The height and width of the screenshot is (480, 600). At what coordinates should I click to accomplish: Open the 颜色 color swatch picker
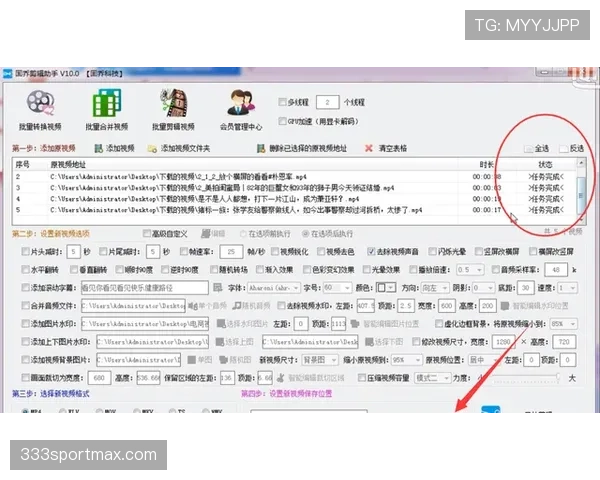click(385, 287)
